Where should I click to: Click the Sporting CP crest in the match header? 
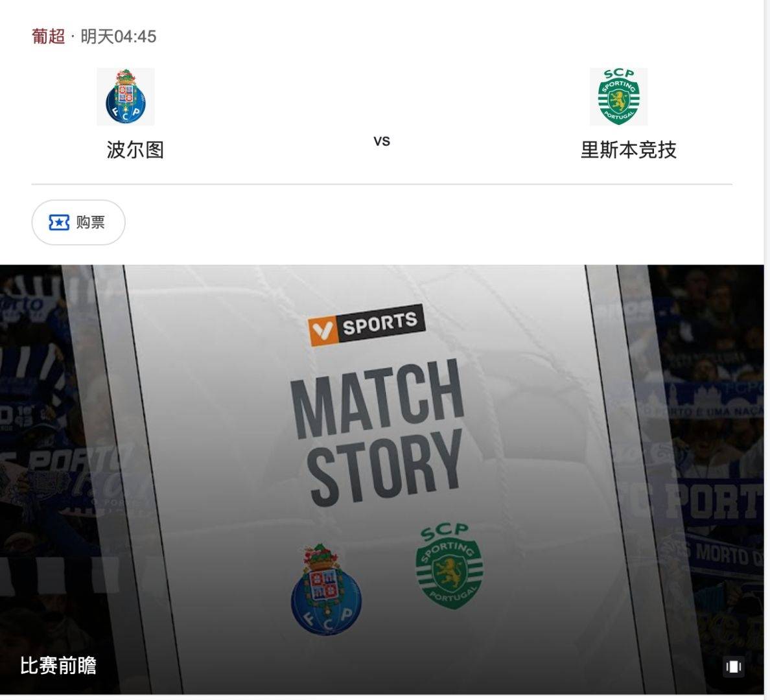pos(618,97)
